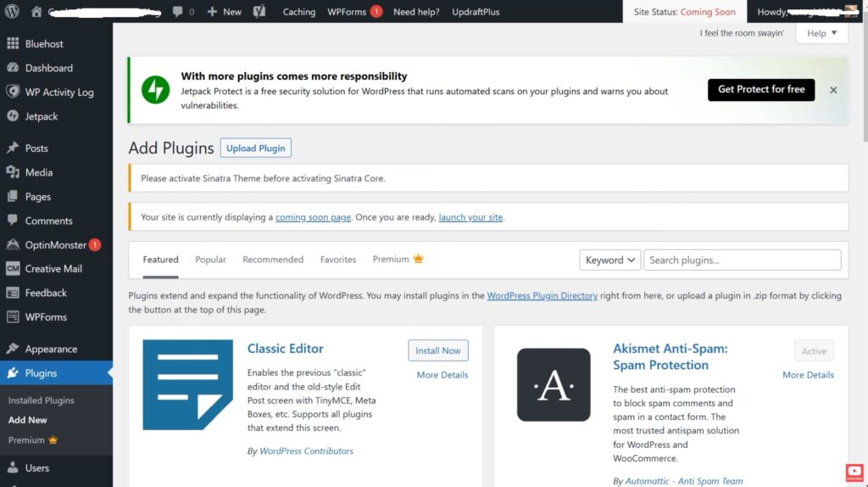
Task: Open comments bubble in admin bar
Action: point(178,12)
